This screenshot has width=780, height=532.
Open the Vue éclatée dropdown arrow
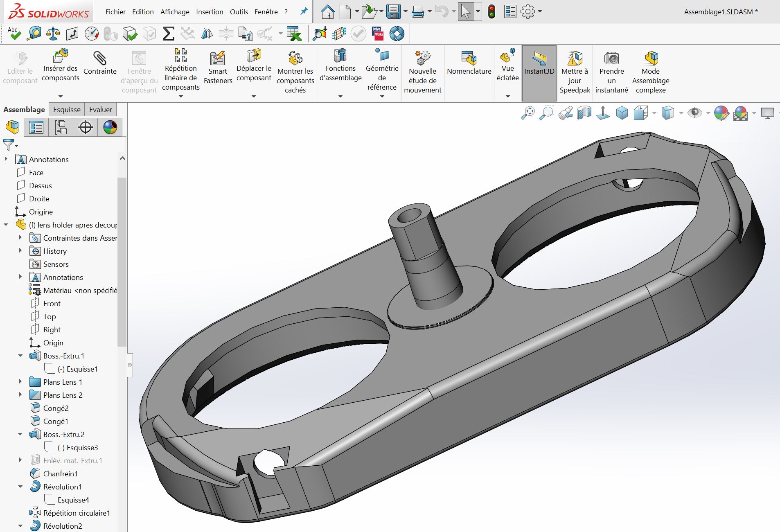pos(507,97)
